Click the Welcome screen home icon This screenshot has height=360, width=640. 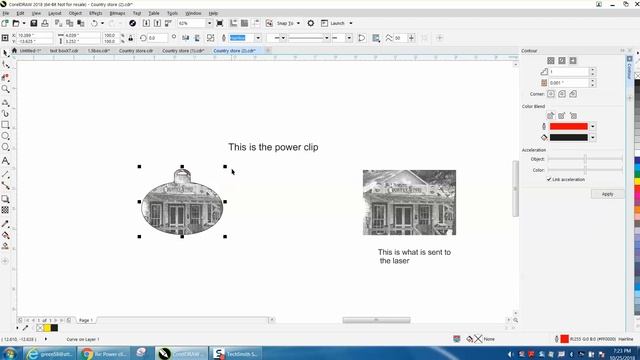[14, 51]
